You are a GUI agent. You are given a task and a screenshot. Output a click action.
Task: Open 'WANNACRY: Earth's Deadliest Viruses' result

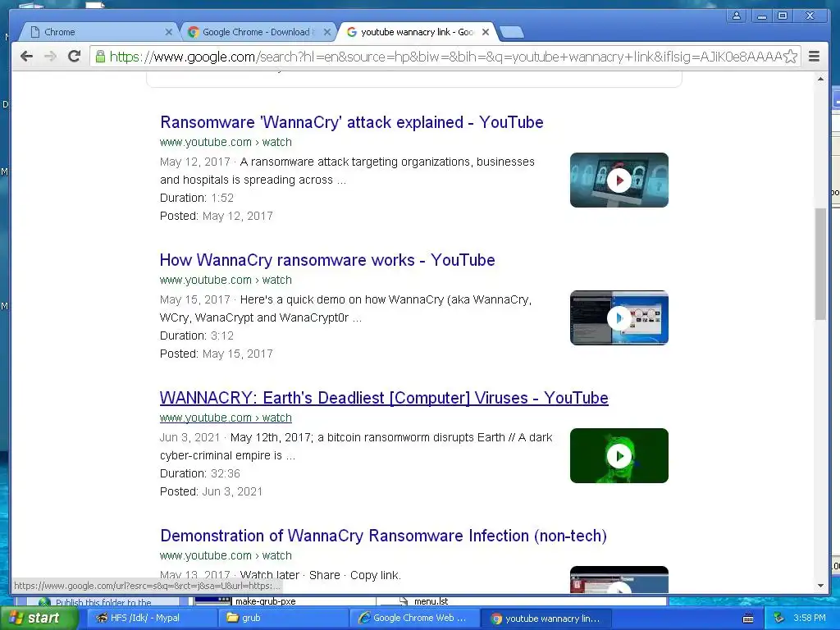[x=384, y=398]
